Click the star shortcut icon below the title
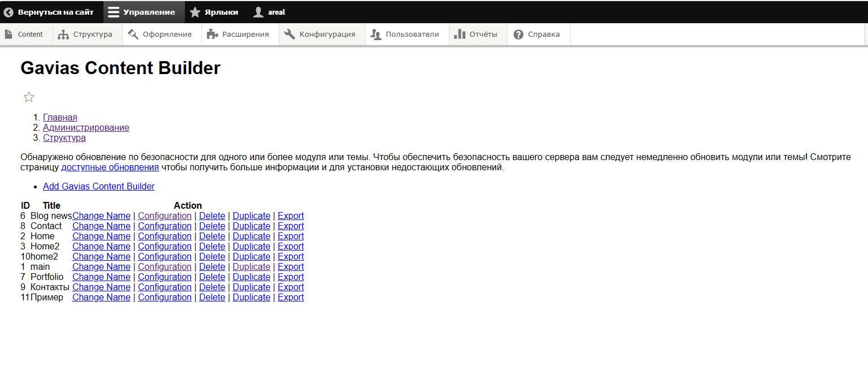Screen dimensions: 868x392 [x=29, y=97]
